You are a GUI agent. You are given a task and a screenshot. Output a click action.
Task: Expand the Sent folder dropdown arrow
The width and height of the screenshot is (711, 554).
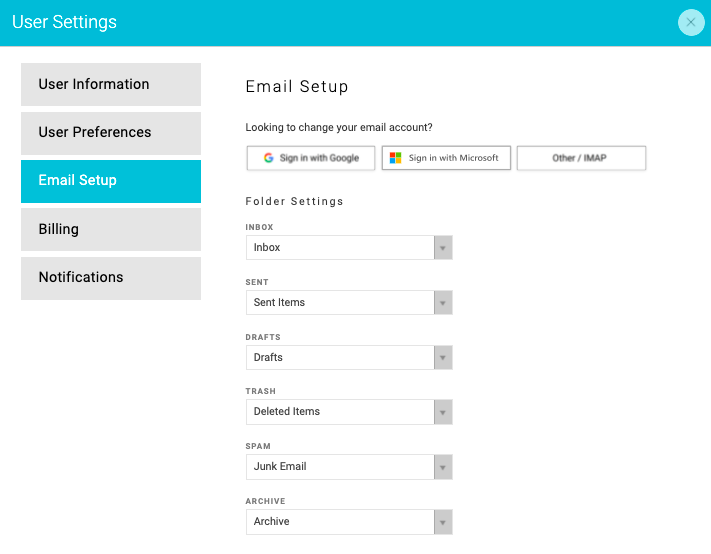[x=443, y=303]
